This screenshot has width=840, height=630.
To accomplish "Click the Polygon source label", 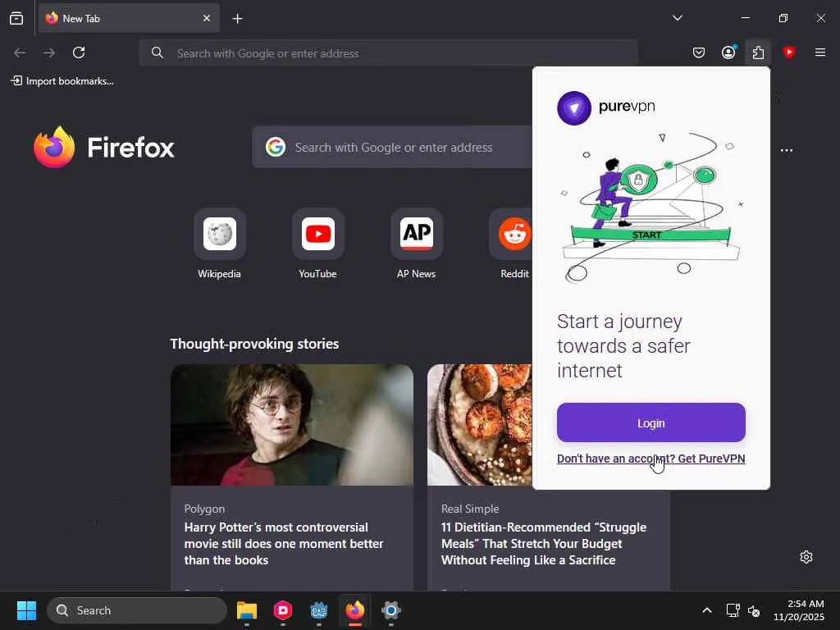I will coord(204,509).
